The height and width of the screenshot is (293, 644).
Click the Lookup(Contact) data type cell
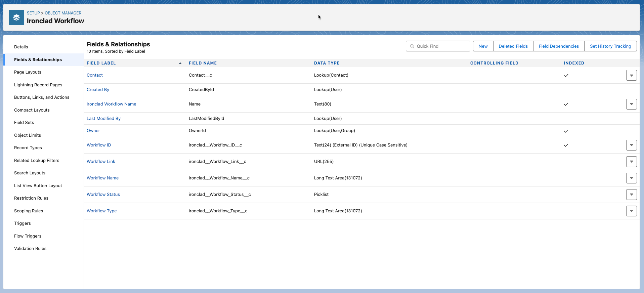pyautogui.click(x=331, y=75)
